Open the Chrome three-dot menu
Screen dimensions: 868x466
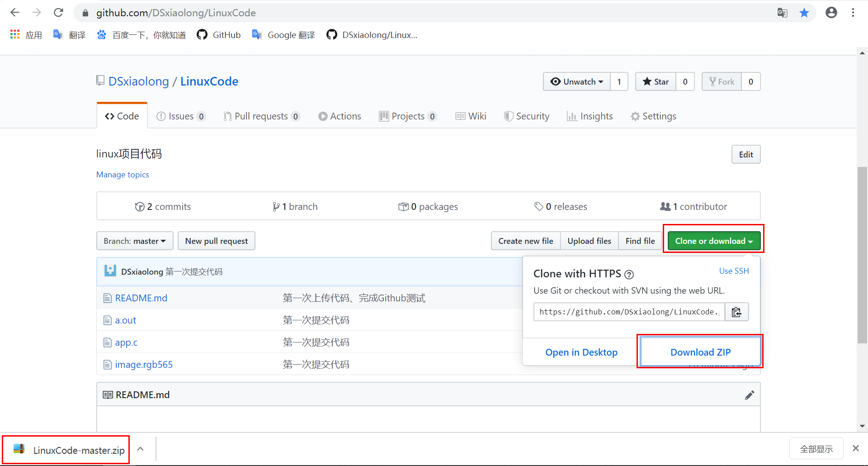coord(853,13)
